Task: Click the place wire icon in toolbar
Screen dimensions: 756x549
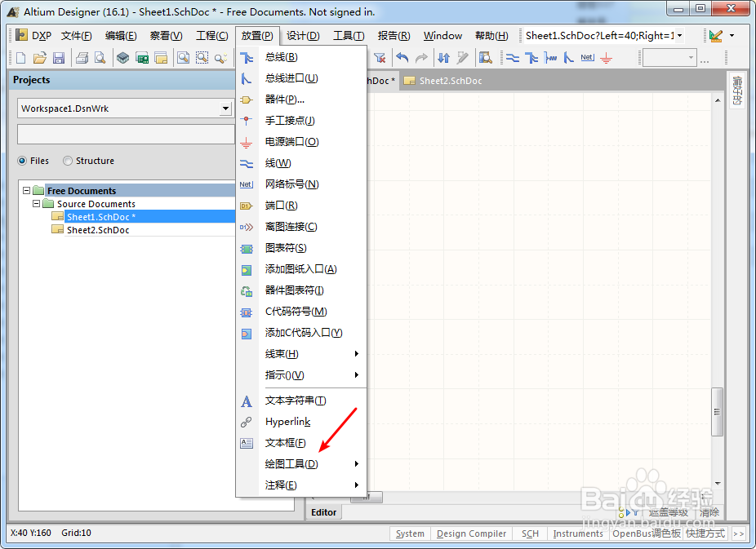Action: click(x=513, y=58)
